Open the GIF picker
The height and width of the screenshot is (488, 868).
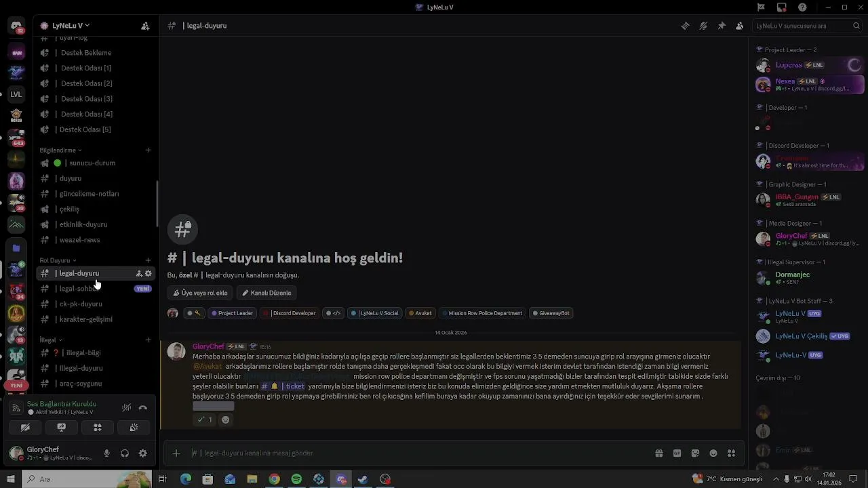677,453
